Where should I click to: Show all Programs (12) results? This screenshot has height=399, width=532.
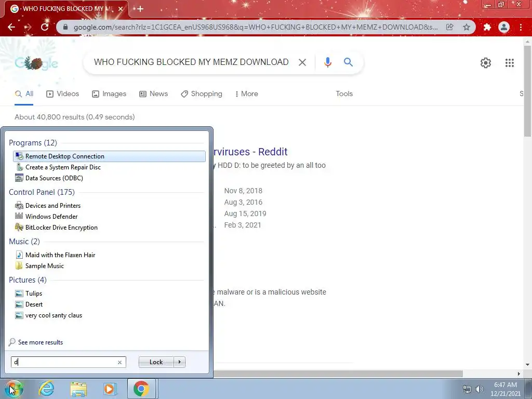(x=33, y=143)
